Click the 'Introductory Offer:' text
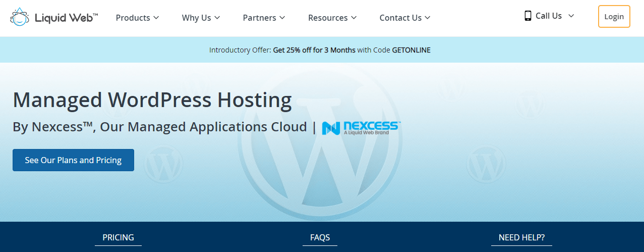This screenshot has width=644, height=252. click(240, 50)
